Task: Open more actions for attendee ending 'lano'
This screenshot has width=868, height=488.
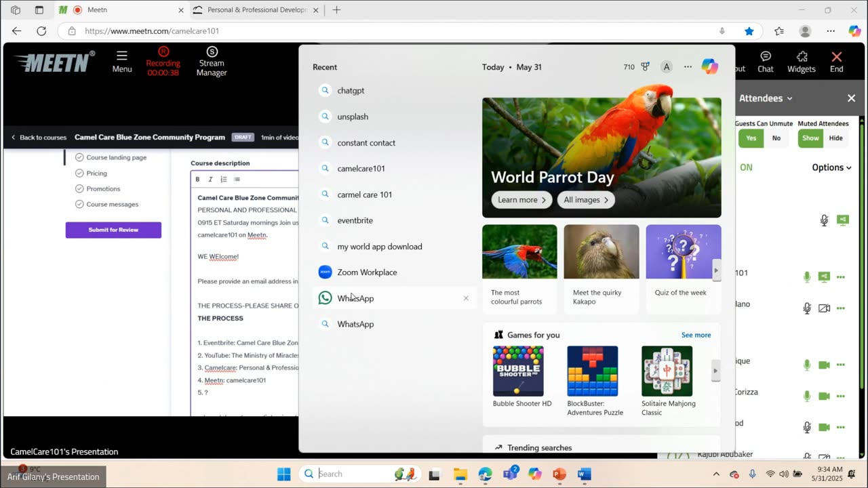Action: (841, 308)
